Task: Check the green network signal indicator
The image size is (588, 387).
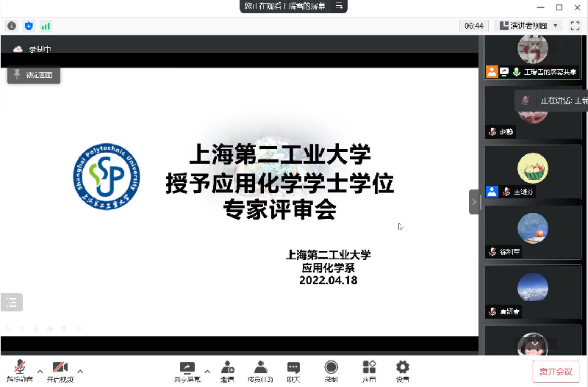Action: click(46, 26)
